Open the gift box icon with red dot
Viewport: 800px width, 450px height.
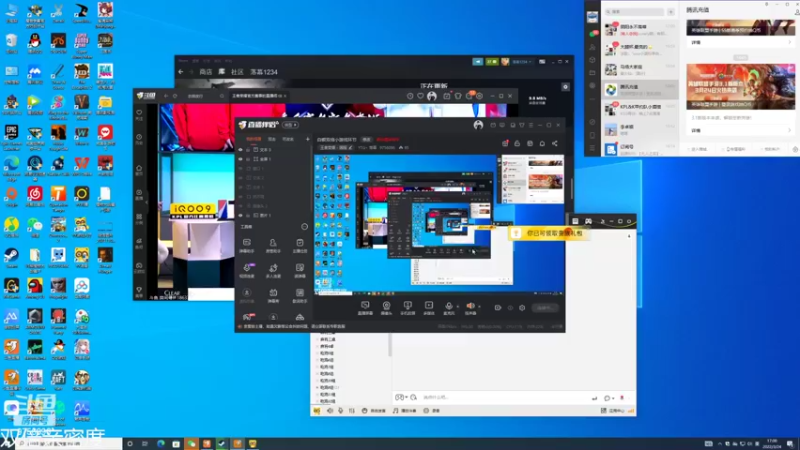tap(505, 143)
